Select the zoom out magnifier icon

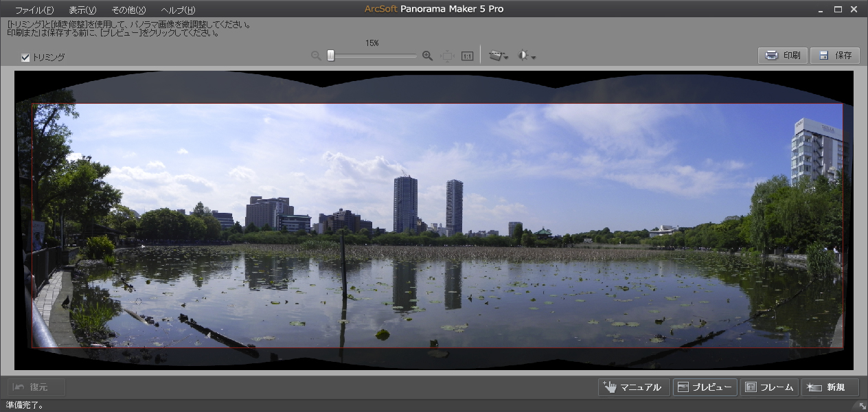coord(316,56)
